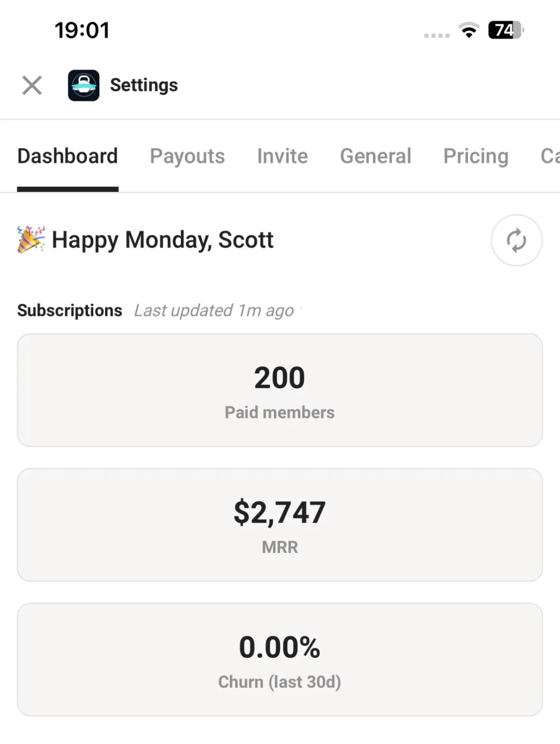Select the General tab
Screen dimensions: 560x744
coord(376,156)
